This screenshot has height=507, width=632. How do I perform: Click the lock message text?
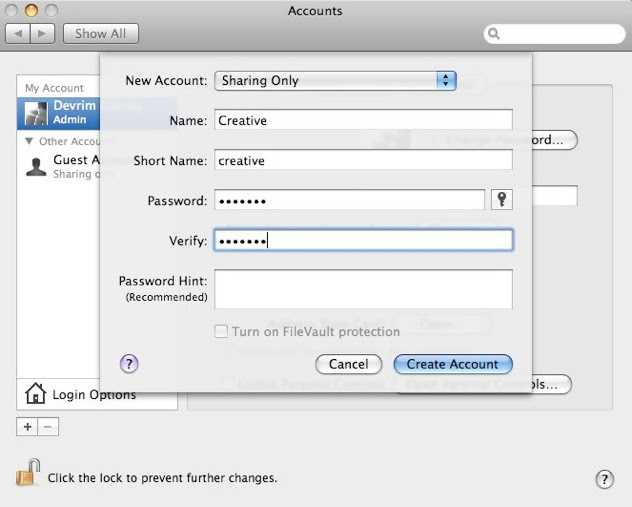pos(162,478)
